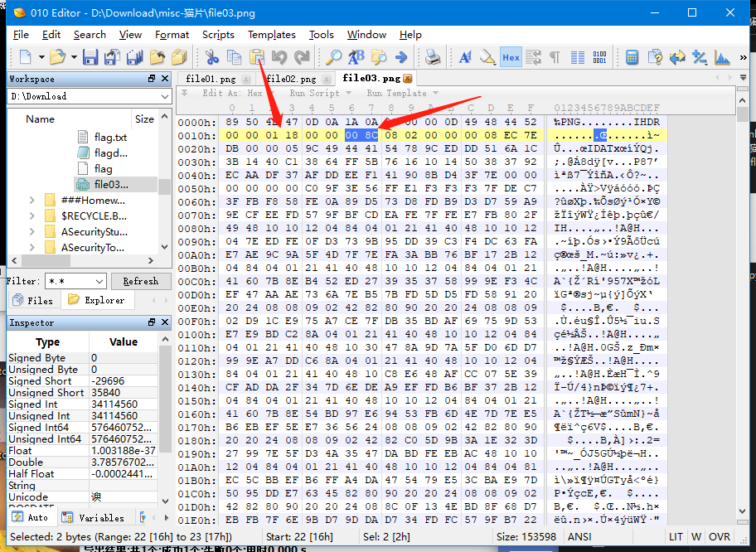Click the hex editor vertical scrollbar
The height and width of the screenshot is (552, 756).
pyautogui.click(x=743, y=306)
